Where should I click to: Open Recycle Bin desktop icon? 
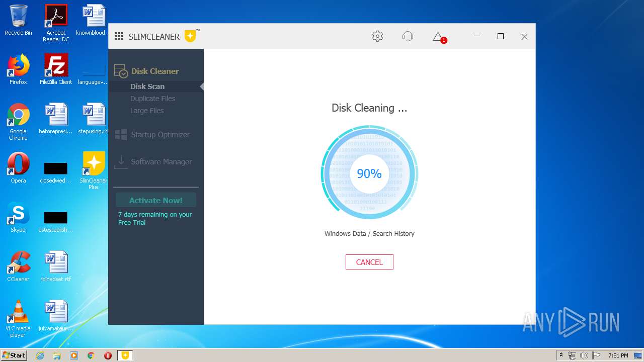click(x=18, y=20)
